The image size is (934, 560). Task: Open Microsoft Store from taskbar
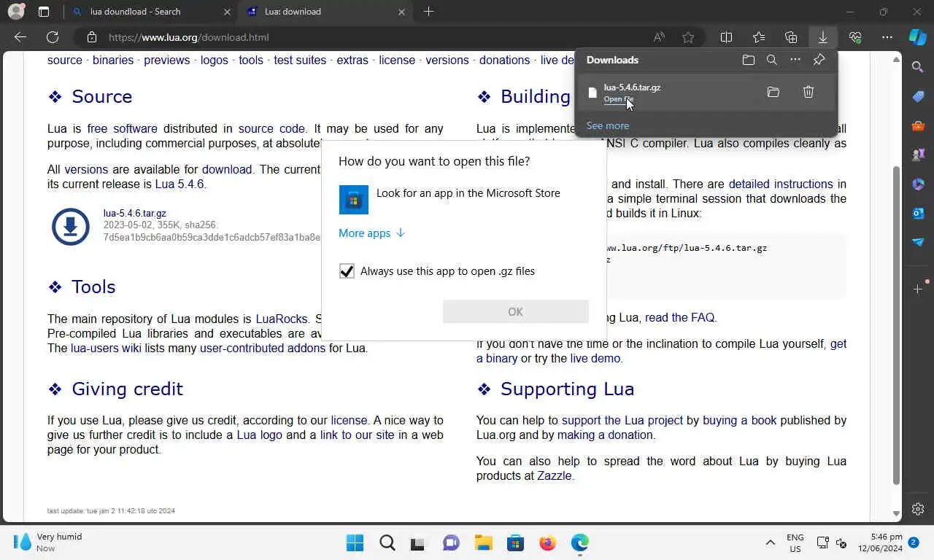pyautogui.click(x=515, y=542)
